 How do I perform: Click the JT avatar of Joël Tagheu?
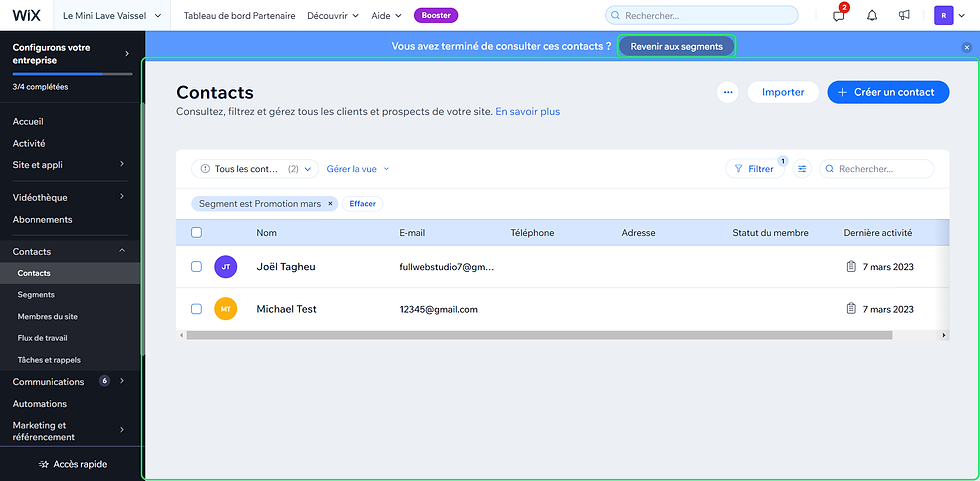click(226, 267)
